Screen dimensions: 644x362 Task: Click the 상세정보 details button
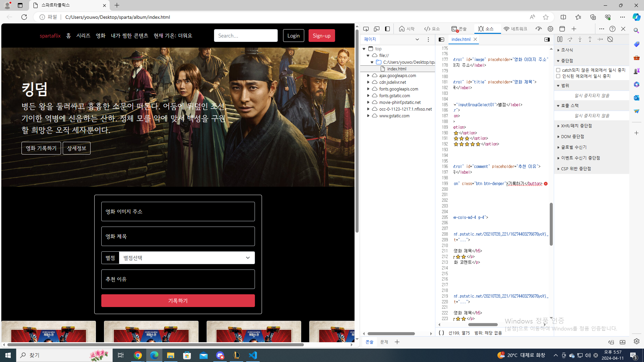click(76, 148)
